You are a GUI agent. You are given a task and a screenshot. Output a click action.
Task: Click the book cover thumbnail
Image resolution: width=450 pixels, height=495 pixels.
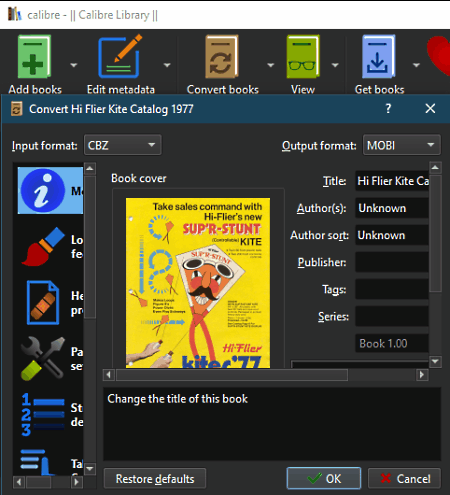(x=198, y=283)
